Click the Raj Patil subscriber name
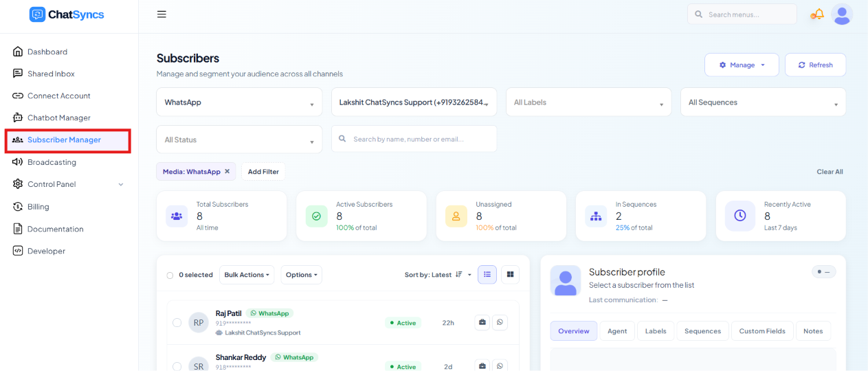The width and height of the screenshot is (868, 371). pos(228,313)
